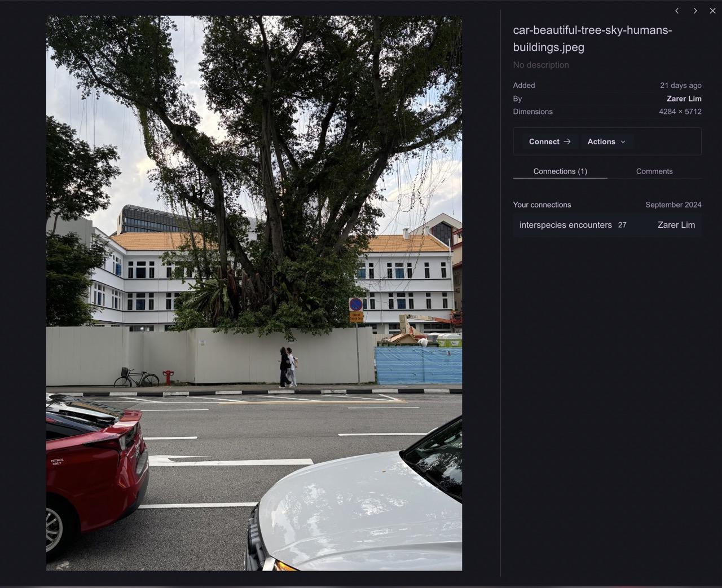
Task: Click Zarer Lim in connection row
Action: tap(676, 225)
